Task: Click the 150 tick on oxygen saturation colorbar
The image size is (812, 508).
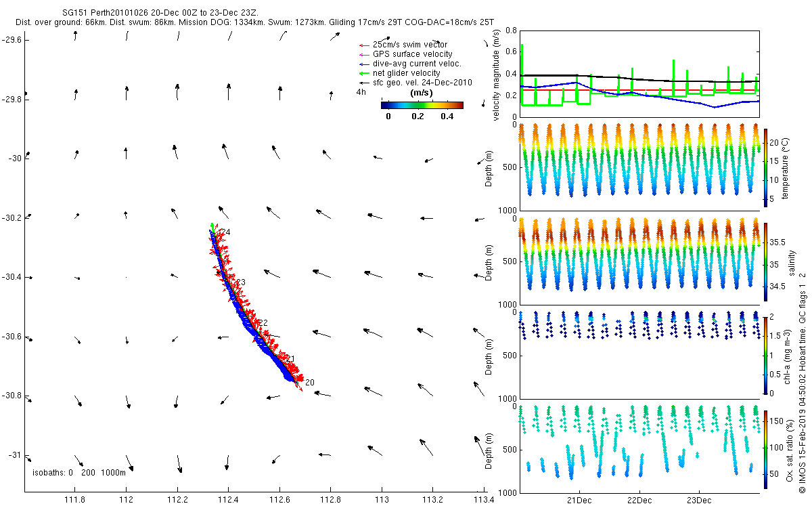Action: (x=778, y=421)
